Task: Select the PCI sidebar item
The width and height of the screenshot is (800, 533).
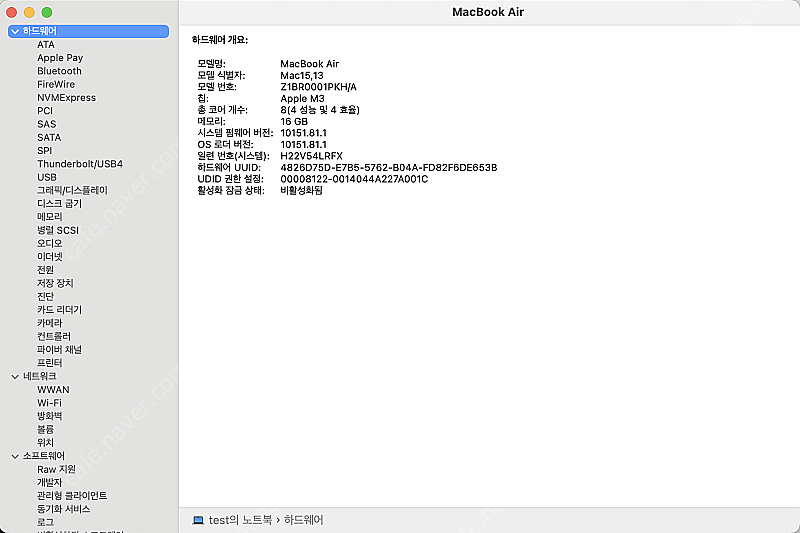Action: pos(45,111)
